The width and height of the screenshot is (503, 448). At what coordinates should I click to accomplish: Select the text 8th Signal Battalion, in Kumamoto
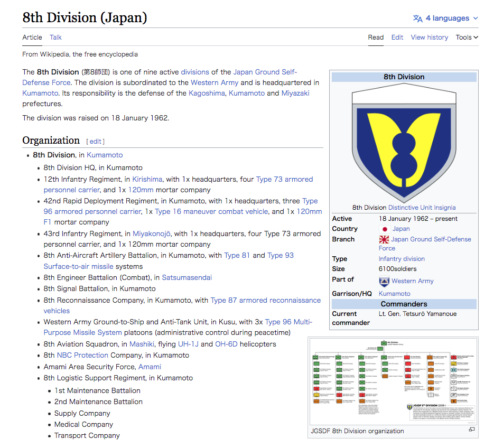tap(99, 289)
